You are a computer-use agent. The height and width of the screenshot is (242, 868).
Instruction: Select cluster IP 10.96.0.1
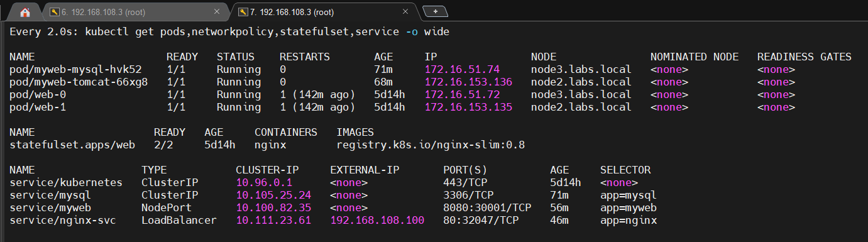tap(264, 182)
